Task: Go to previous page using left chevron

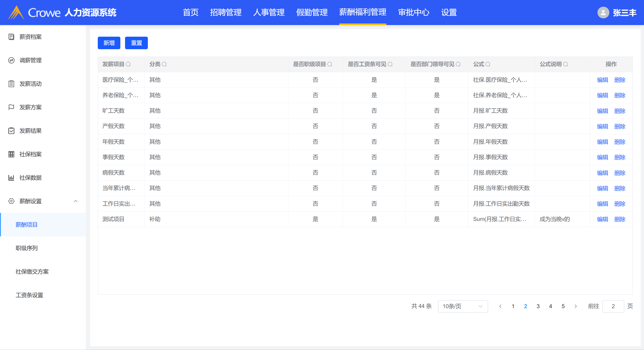Action: pos(500,306)
